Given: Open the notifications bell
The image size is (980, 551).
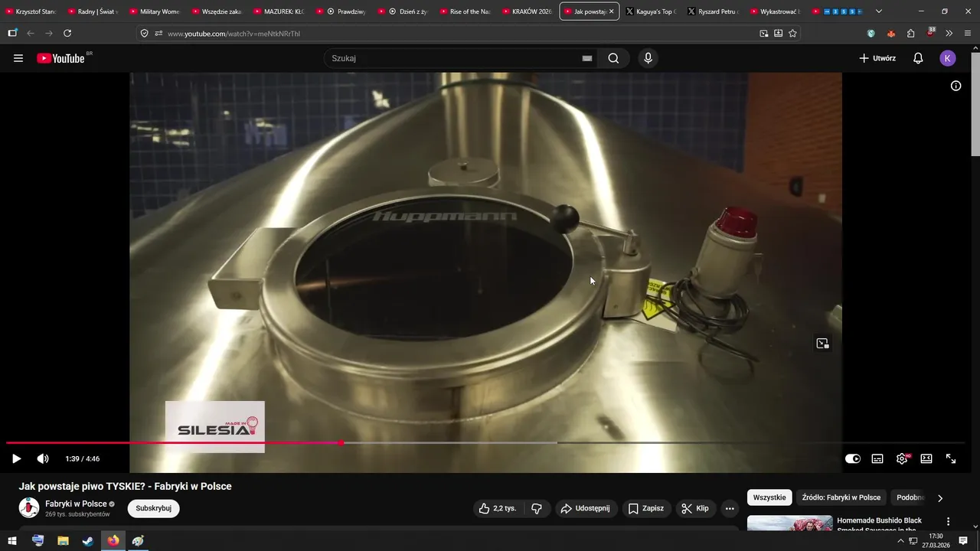Looking at the screenshot, I should [918, 58].
